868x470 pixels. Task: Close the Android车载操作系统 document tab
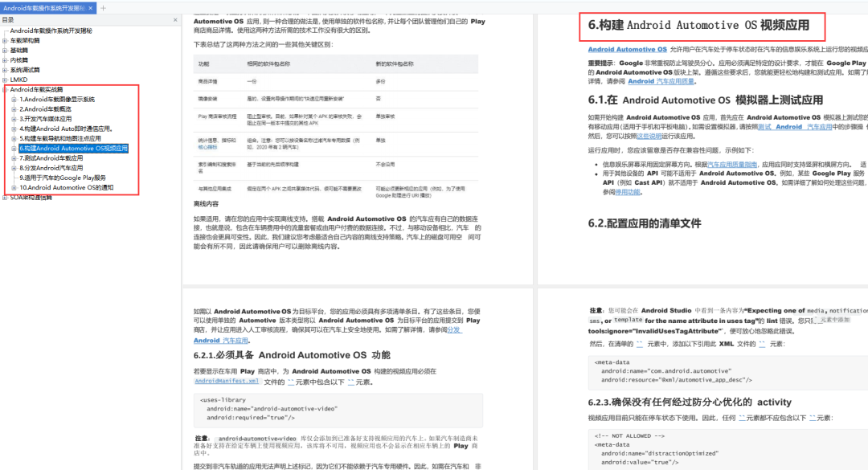point(90,8)
